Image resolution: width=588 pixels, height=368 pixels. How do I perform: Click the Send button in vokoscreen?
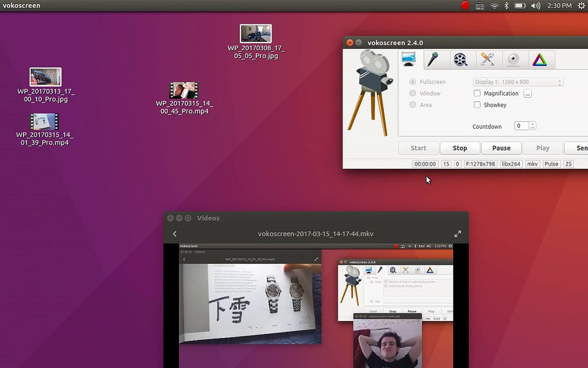[576, 148]
